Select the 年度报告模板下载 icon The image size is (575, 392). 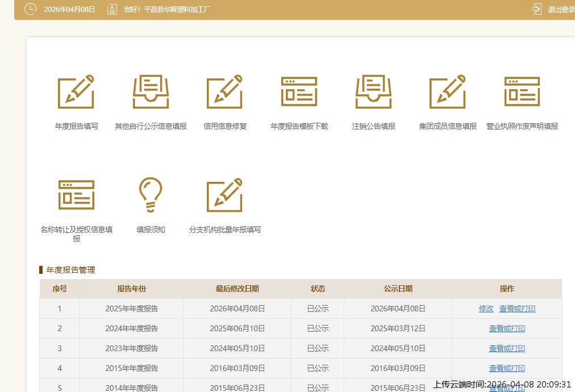coord(299,92)
